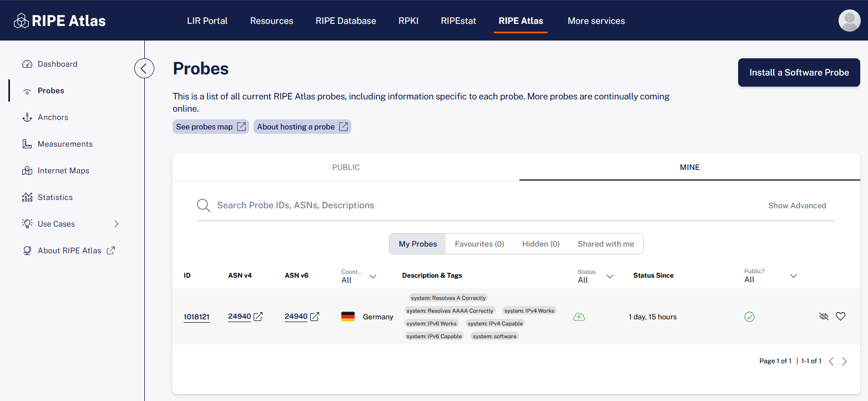Open ASN v4 24940 external link icon
This screenshot has height=401, width=868.
pos(258,317)
